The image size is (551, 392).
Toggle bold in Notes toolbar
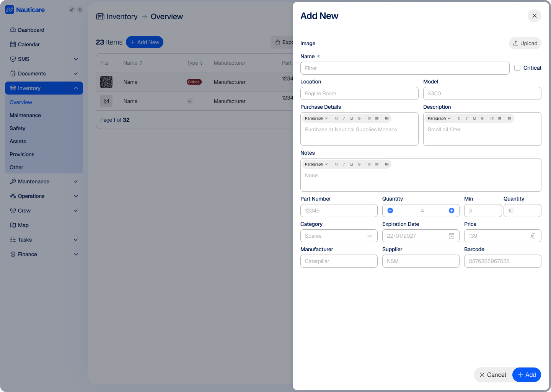tap(336, 164)
